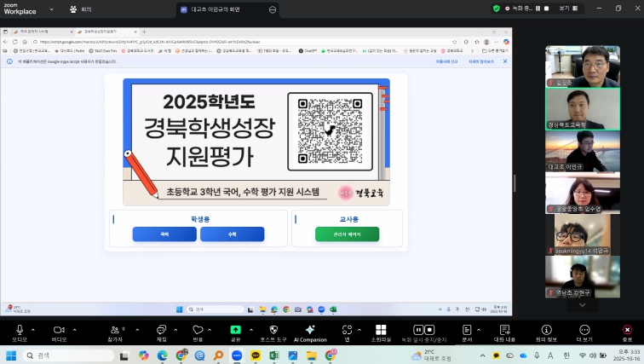
Task: Start video using the 비디오 camera icon
Action: 59,330
